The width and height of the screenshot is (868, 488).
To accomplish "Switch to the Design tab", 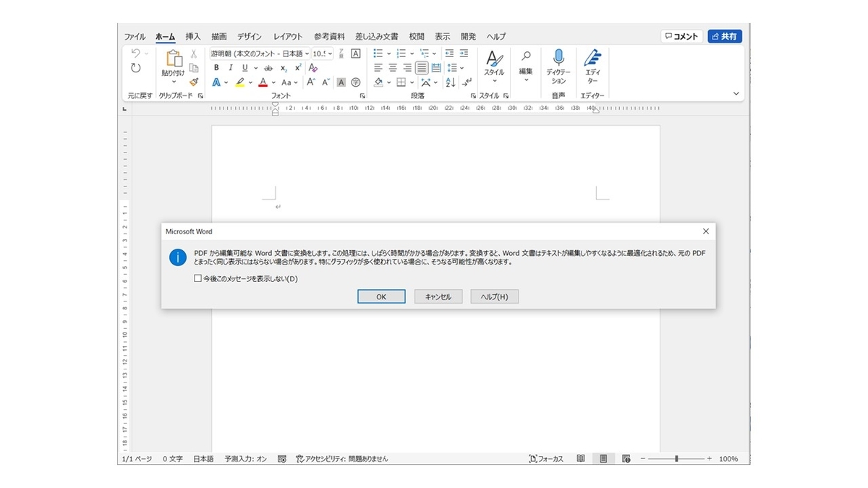I will pyautogui.click(x=250, y=36).
